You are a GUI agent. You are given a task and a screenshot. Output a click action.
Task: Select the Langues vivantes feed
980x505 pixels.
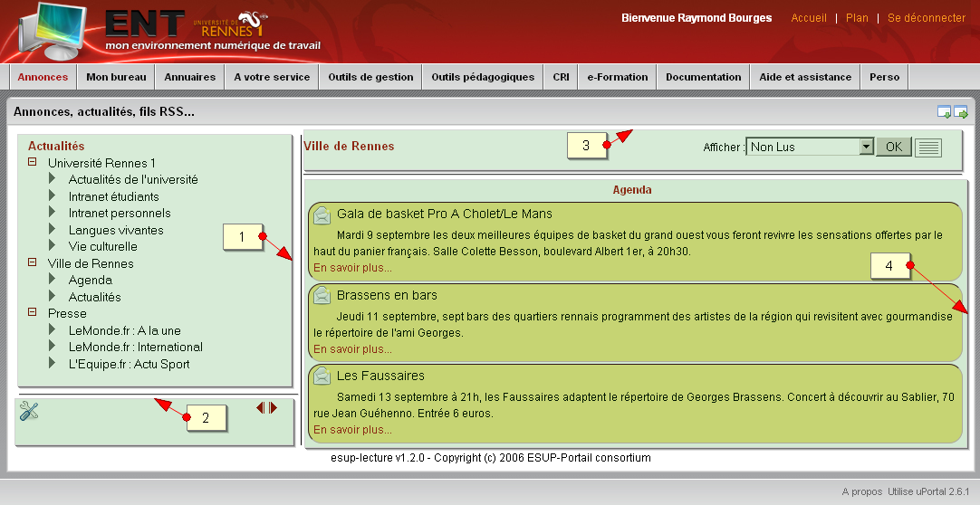(x=116, y=230)
